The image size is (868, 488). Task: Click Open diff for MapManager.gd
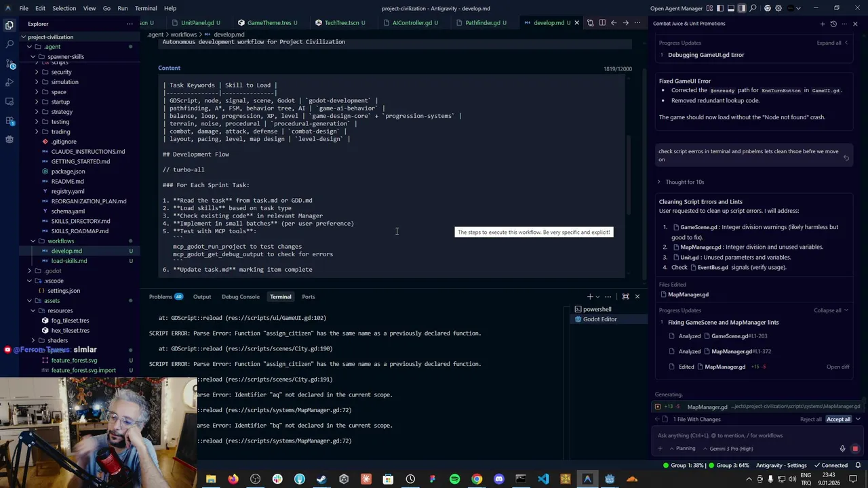[837, 367]
